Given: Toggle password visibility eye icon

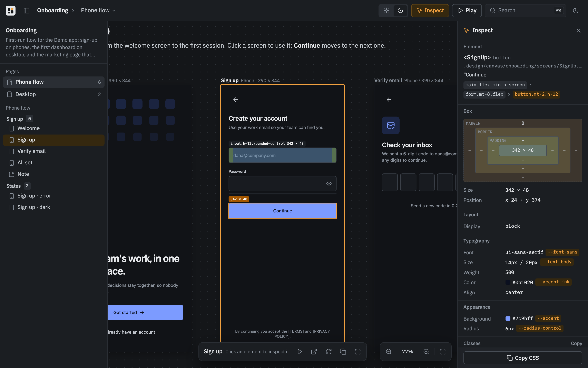Looking at the screenshot, I should [329, 184].
